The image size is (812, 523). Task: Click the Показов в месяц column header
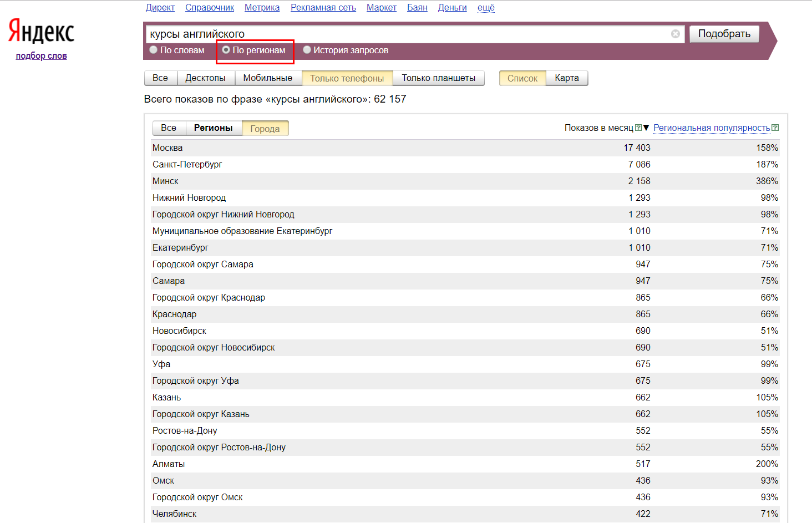(599, 128)
